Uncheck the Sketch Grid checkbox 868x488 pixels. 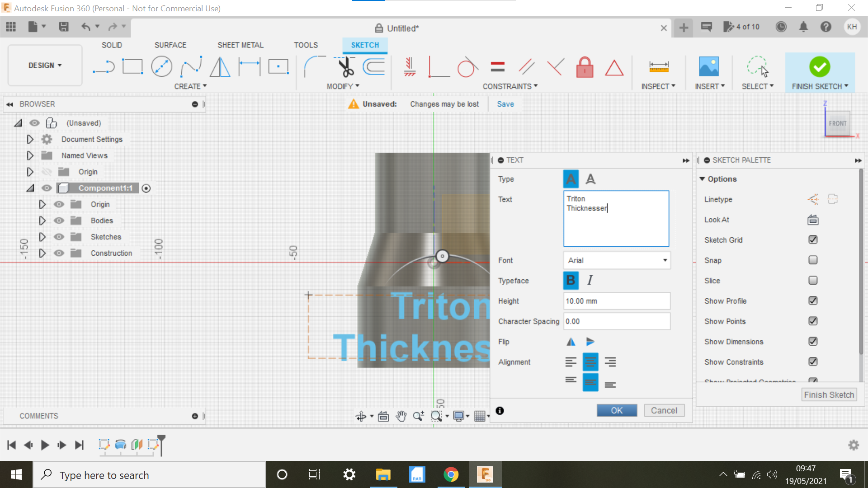coord(813,240)
